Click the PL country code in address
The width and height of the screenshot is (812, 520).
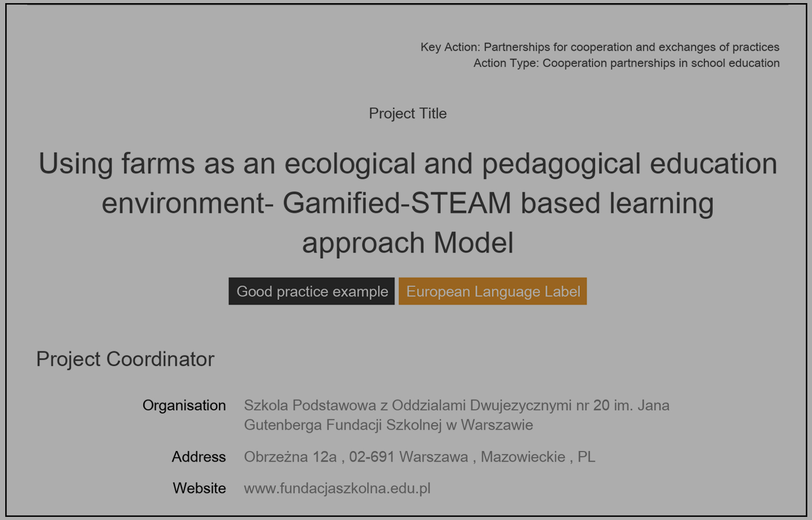click(x=586, y=457)
